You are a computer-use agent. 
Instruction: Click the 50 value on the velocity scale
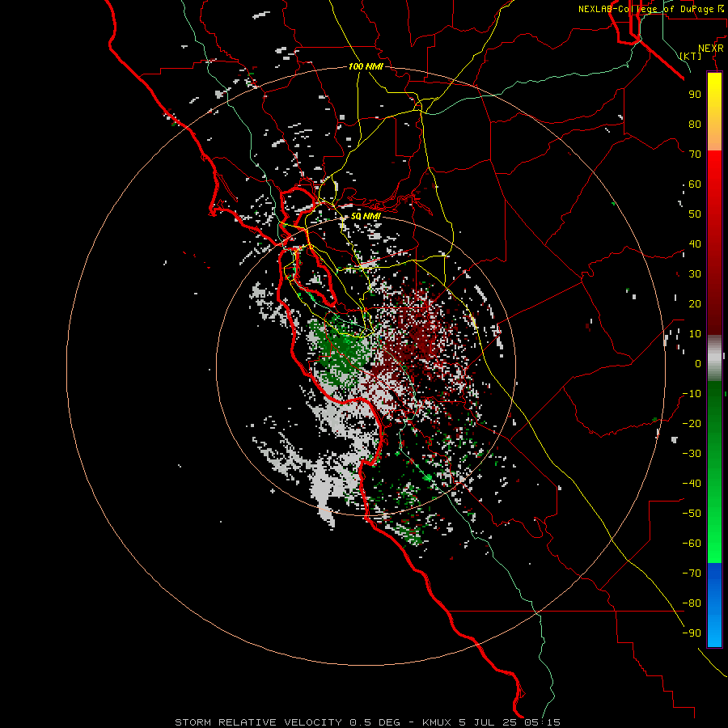[x=695, y=214]
